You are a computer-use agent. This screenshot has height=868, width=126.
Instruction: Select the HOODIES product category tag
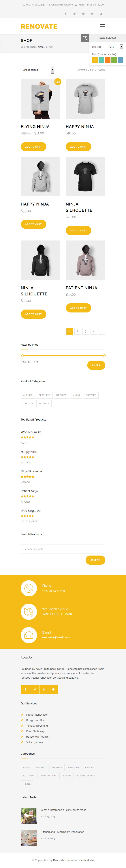tap(61, 395)
